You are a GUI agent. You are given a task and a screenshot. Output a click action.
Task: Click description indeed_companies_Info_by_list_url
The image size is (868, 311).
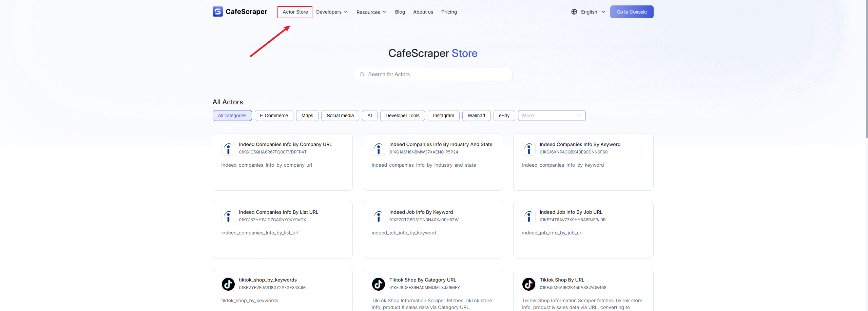[260, 233]
